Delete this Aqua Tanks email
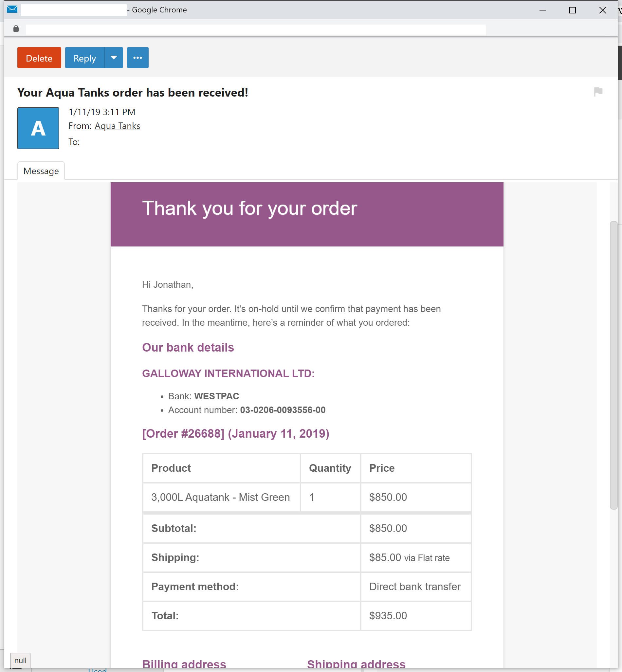Image resolution: width=622 pixels, height=672 pixels. (39, 58)
